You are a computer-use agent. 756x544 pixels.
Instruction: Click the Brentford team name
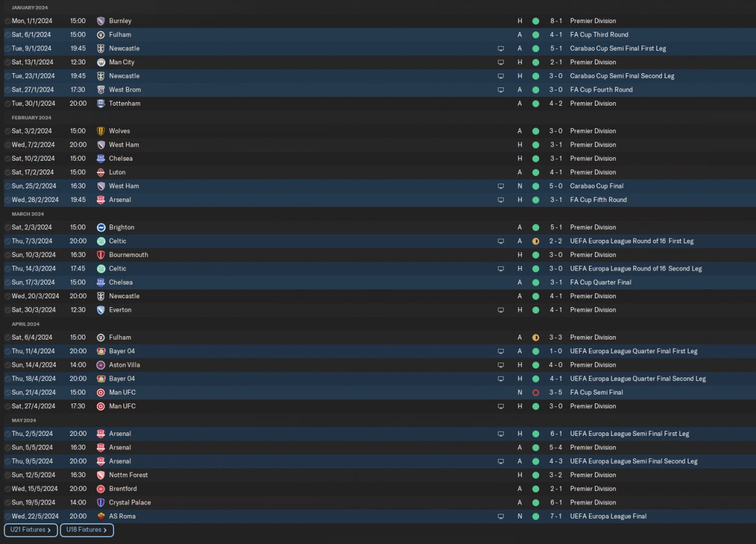[x=123, y=488]
